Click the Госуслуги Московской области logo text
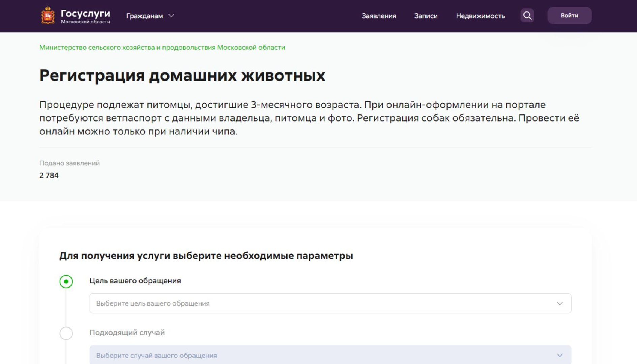Screen dimensions: 637x364 pos(85,16)
